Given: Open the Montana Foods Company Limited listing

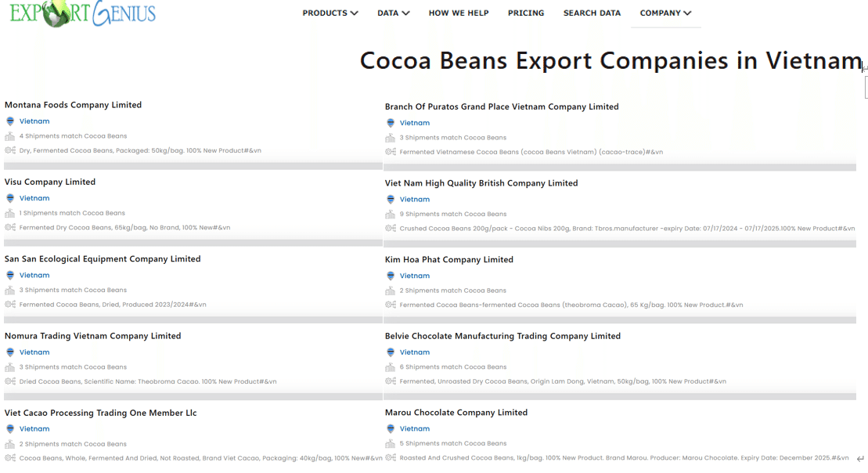Looking at the screenshot, I should click(73, 105).
